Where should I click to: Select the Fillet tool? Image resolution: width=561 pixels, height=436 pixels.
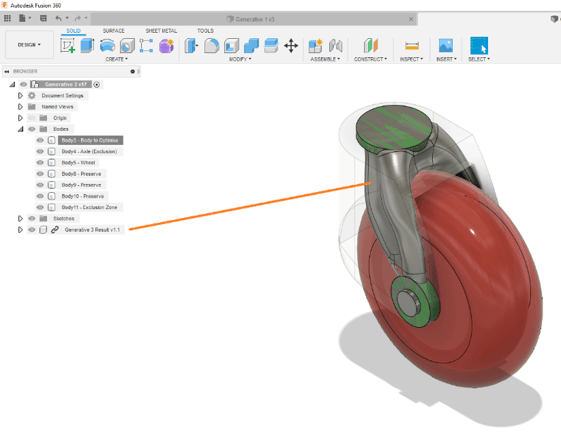[211, 46]
